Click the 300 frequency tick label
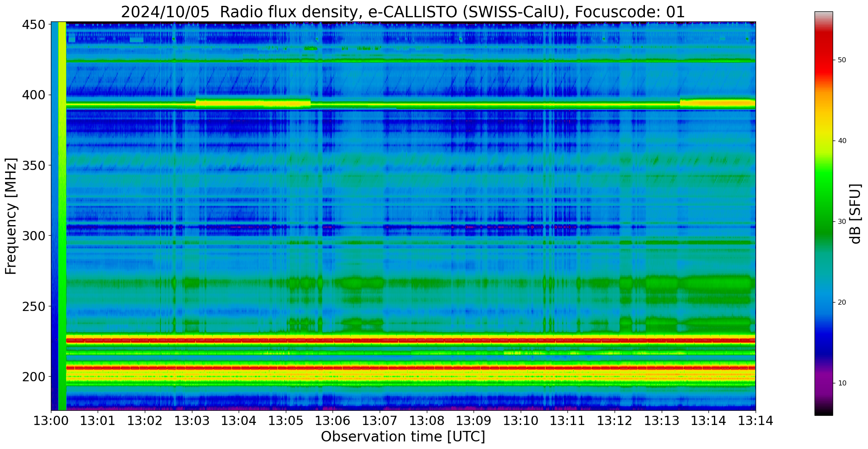868x449 pixels. [34, 236]
